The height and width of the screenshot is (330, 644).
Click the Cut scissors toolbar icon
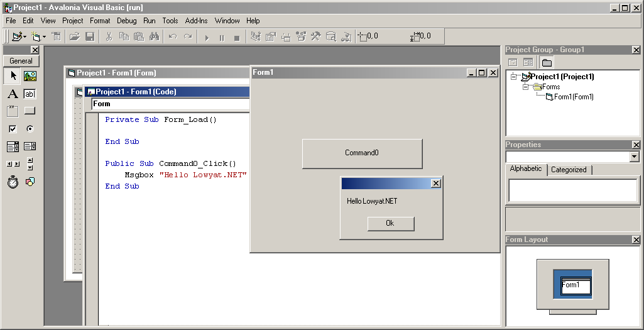click(x=109, y=37)
